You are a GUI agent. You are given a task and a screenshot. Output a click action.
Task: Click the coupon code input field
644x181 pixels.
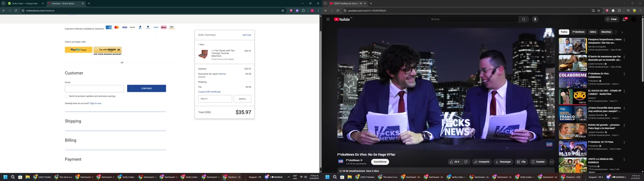tap(215, 99)
